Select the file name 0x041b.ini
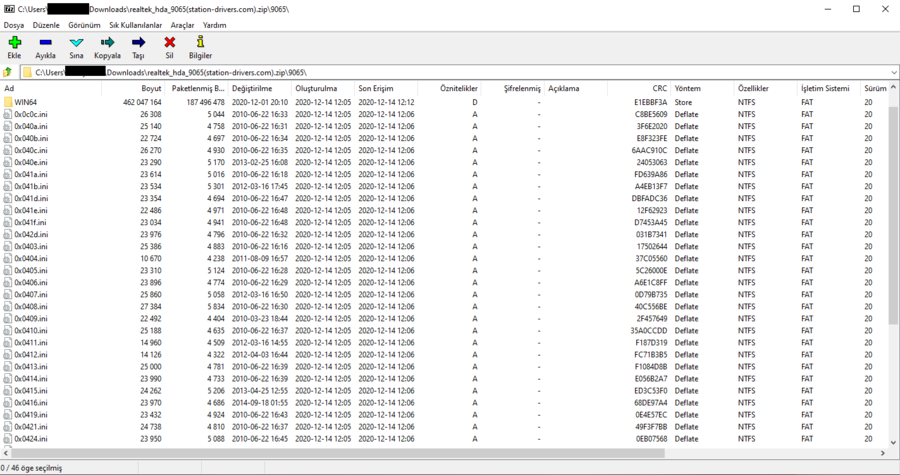Viewport: 900px width, 475px height. (32, 186)
